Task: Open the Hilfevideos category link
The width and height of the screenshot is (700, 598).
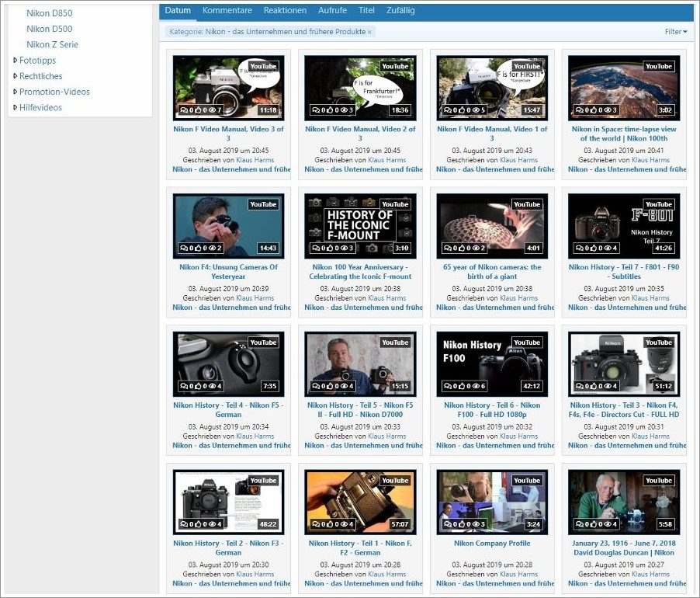Action: pyautogui.click(x=40, y=106)
